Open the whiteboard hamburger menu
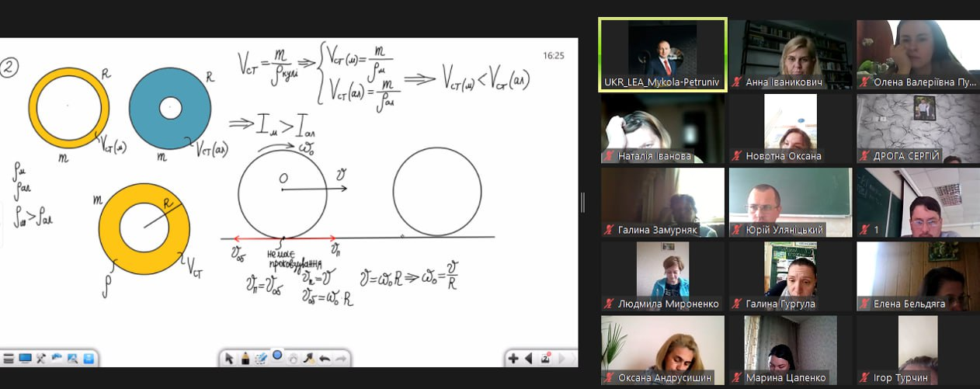The height and width of the screenshot is (389, 980). coord(9,358)
